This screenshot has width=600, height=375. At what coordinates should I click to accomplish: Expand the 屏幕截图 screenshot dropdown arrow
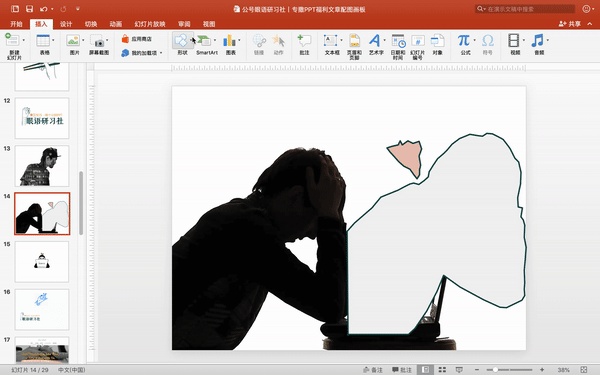[x=108, y=40]
